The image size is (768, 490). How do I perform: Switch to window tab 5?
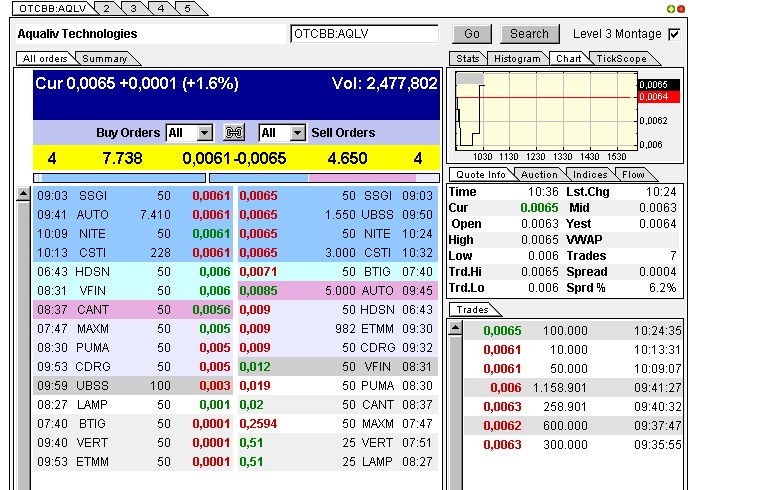click(187, 8)
